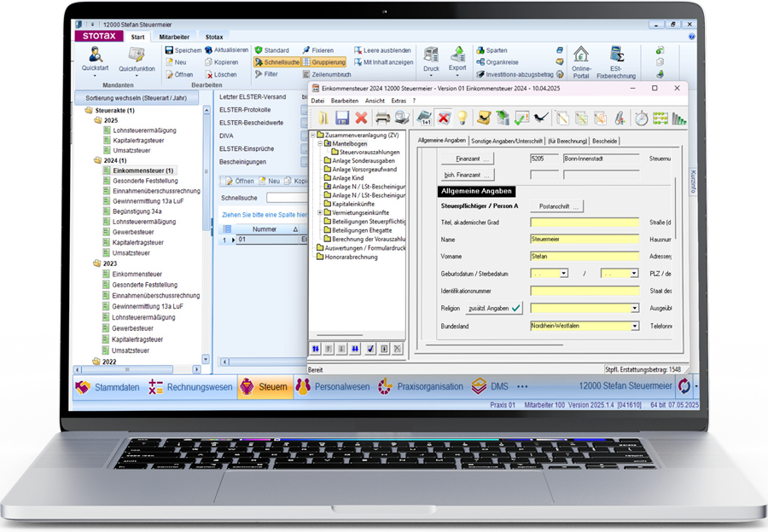Collapse the Zusammenveranlagung (ZV) tree node
Viewport: 768px width, 532px height.
click(313, 135)
